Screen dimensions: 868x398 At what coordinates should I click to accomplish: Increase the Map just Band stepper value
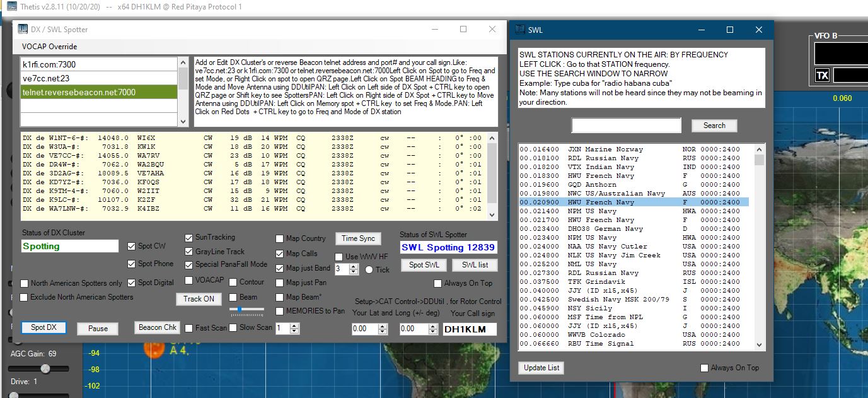(346, 266)
